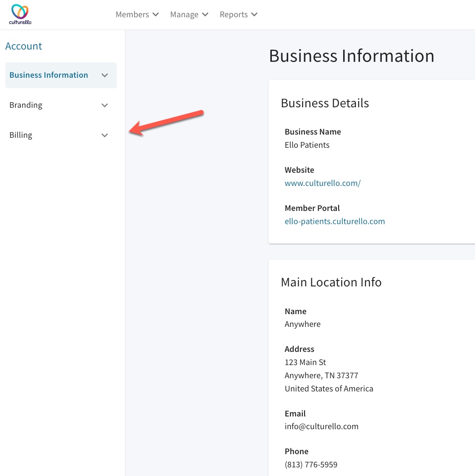Click the chevron next to Manage
This screenshot has width=475, height=476.
click(205, 15)
